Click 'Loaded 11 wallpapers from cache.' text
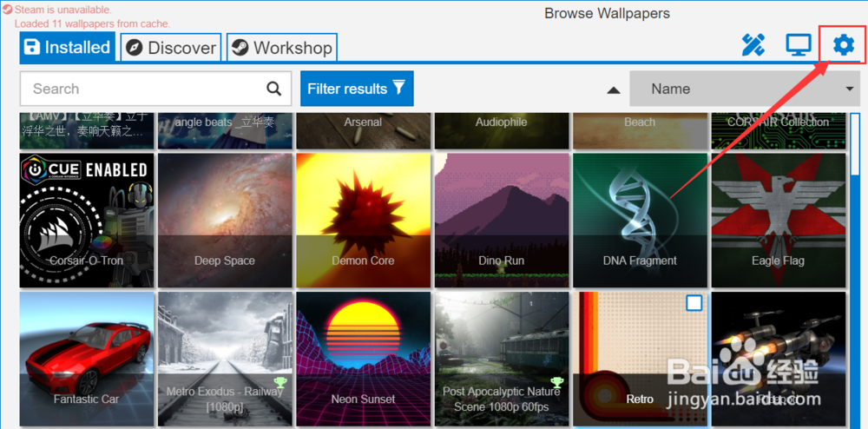 tap(93, 23)
